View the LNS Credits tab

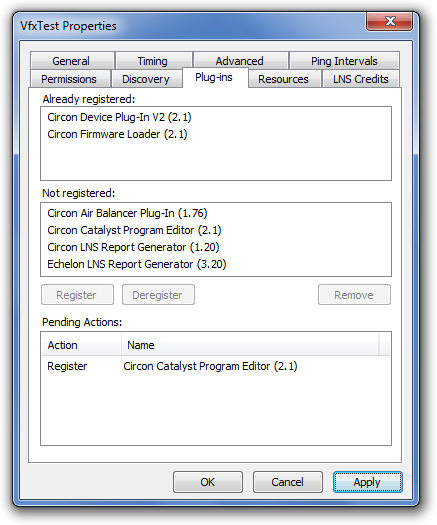(x=361, y=79)
